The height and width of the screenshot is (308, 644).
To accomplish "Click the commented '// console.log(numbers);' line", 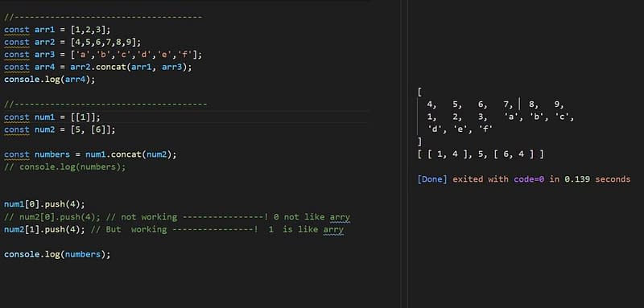I will point(65,167).
